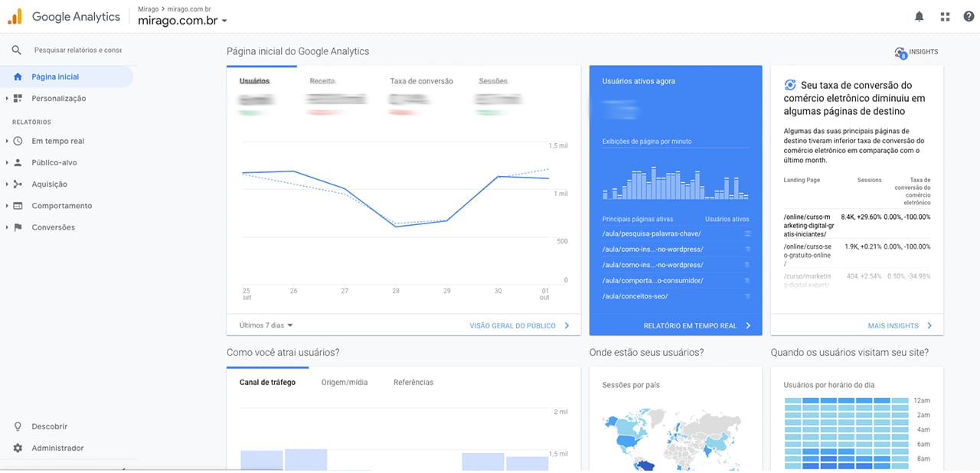Click the clock icon beside Em tempo real
This screenshot has width=980, height=473.
click(x=18, y=141)
